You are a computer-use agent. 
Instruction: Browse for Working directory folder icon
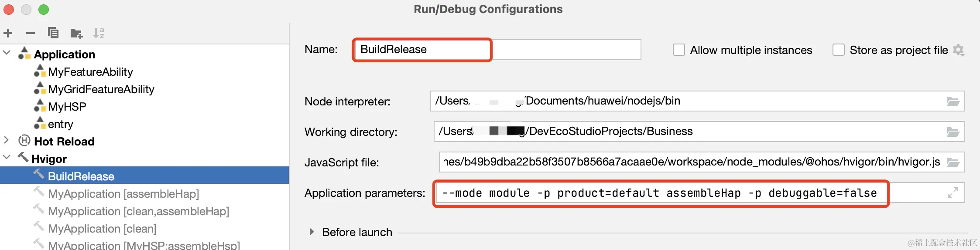953,132
